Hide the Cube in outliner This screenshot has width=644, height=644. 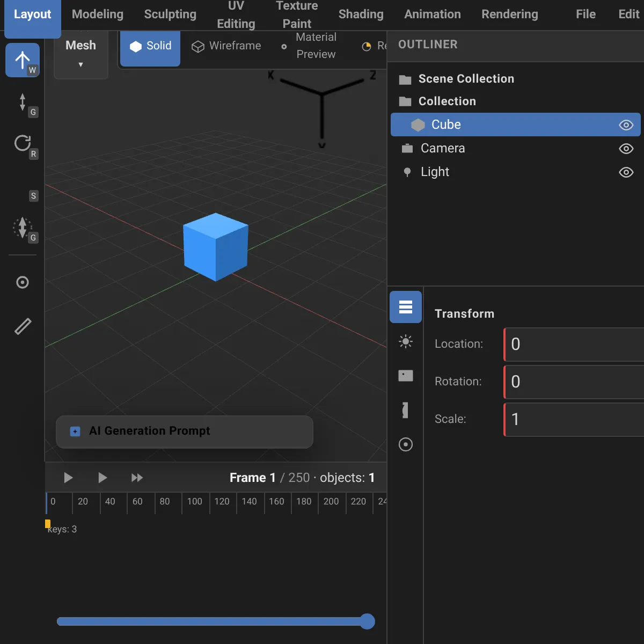pyautogui.click(x=626, y=125)
